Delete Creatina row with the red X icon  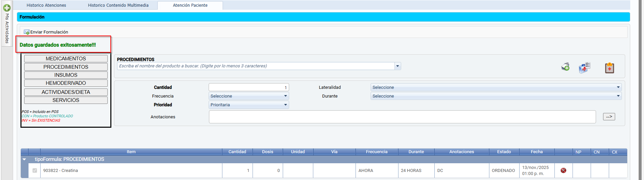click(x=563, y=170)
